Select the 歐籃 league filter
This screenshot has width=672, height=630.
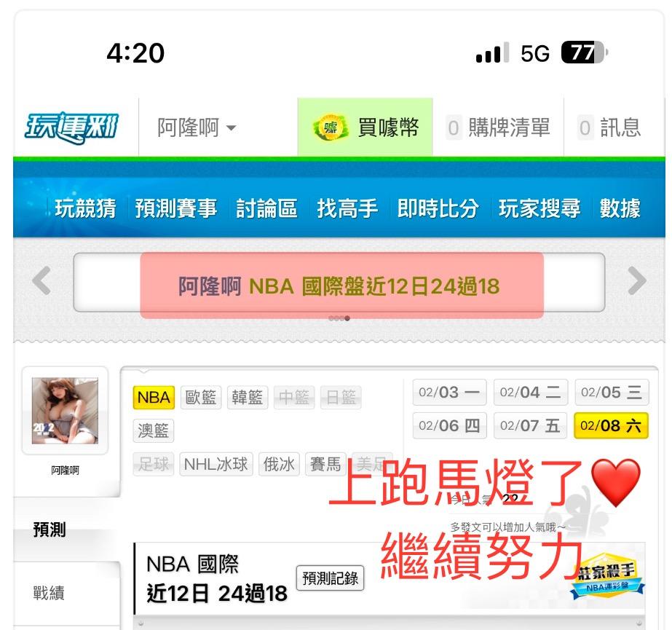(x=200, y=397)
